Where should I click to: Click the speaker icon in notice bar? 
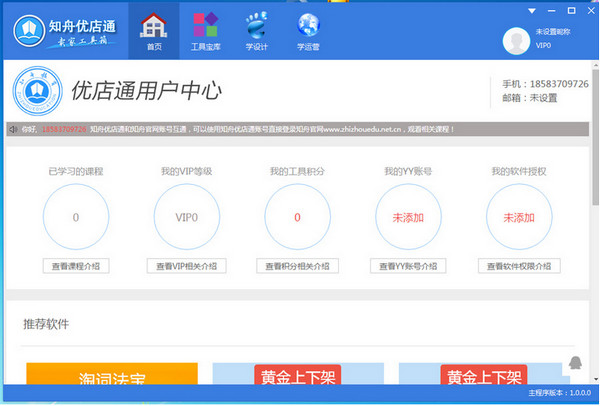(x=13, y=129)
